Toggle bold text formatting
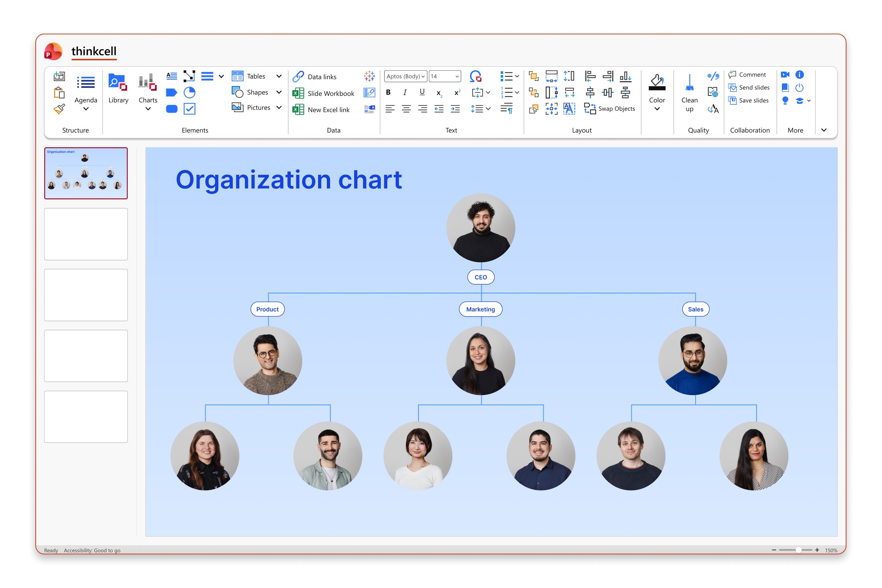882x588 pixels. (388, 92)
